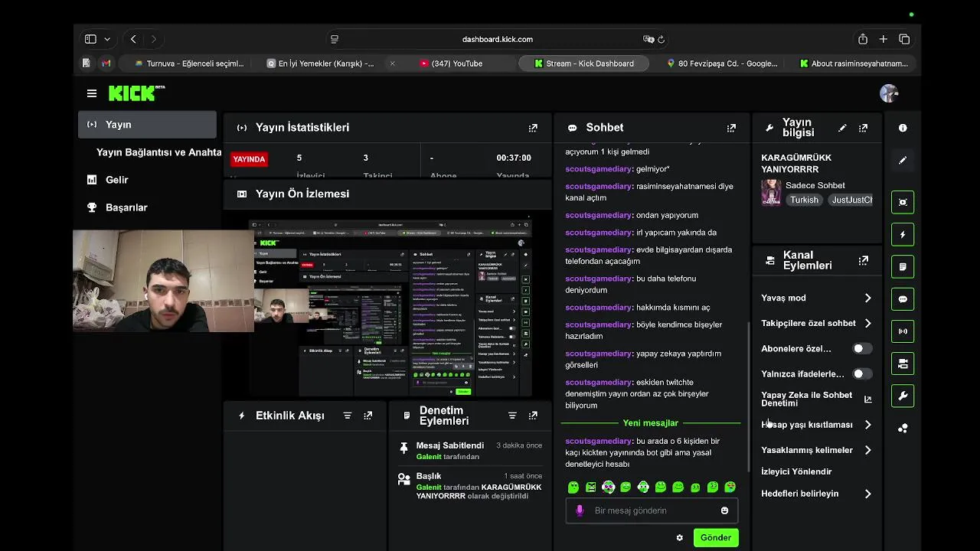The image size is (980, 551).
Task: Filter the Denetim Eylemleri list
Action: point(512,416)
